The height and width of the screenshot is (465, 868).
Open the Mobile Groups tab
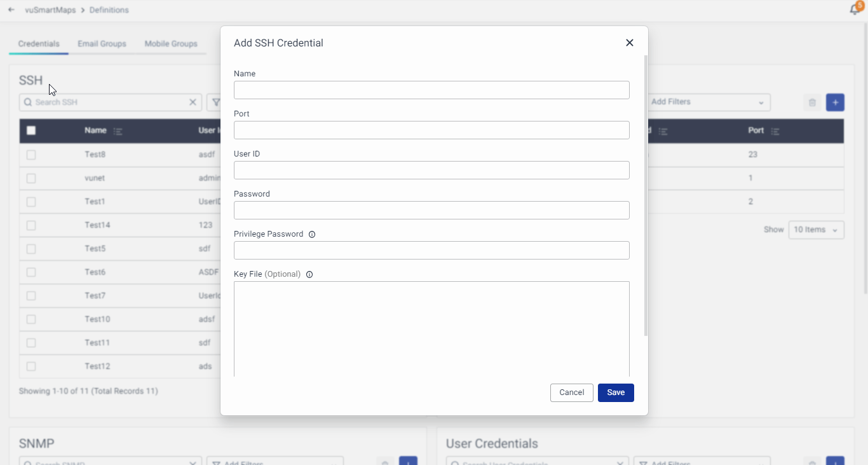tap(171, 44)
